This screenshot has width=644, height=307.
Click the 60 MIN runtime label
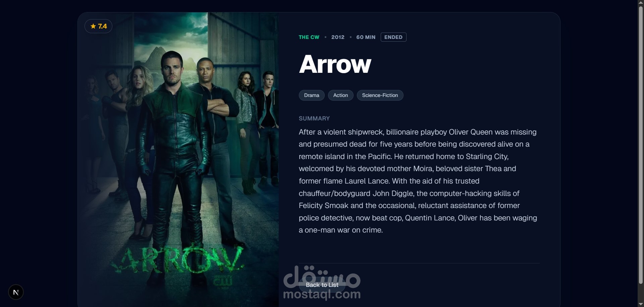[366, 37]
